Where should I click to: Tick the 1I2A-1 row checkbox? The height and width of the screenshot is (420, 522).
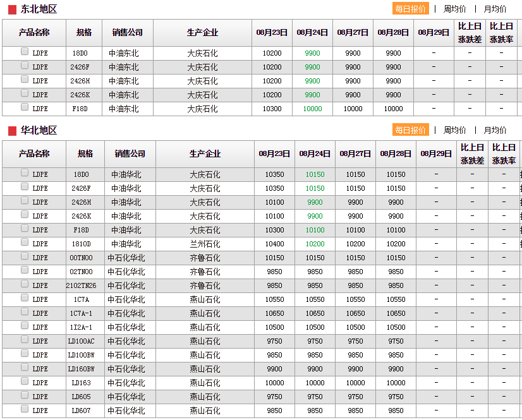tap(24, 325)
